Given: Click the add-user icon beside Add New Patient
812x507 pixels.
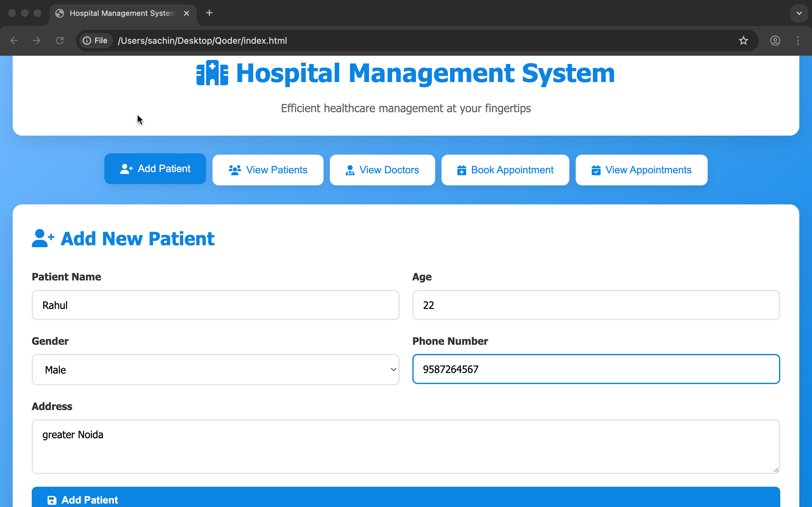Looking at the screenshot, I should pos(43,238).
